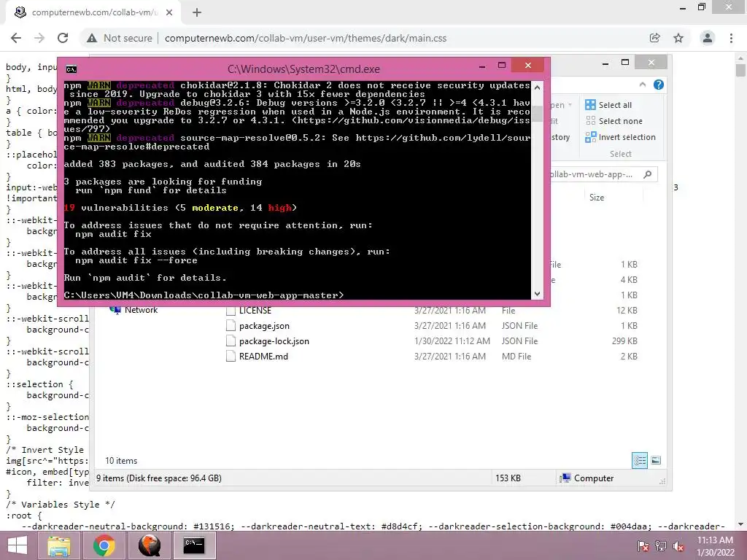Open the Windows Start button
The width and height of the screenshot is (747, 560).
[x=18, y=545]
